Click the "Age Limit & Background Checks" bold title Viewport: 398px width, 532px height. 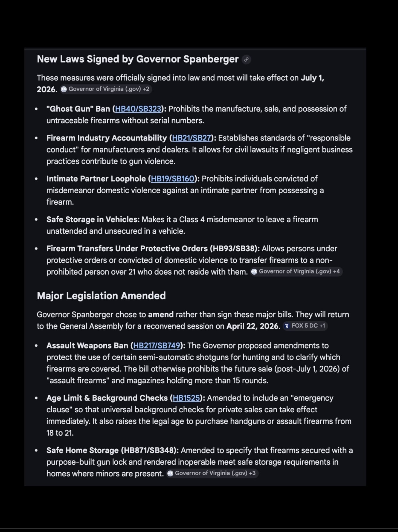pos(107,398)
